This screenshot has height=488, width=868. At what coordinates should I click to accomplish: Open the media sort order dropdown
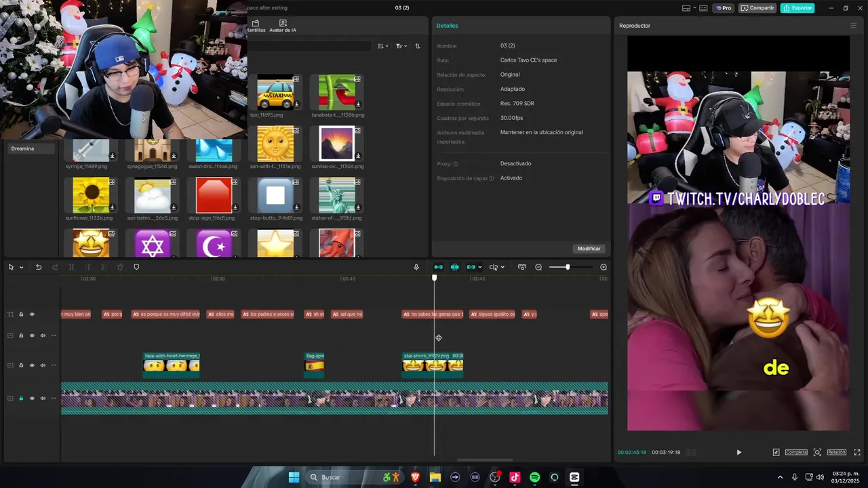(383, 46)
